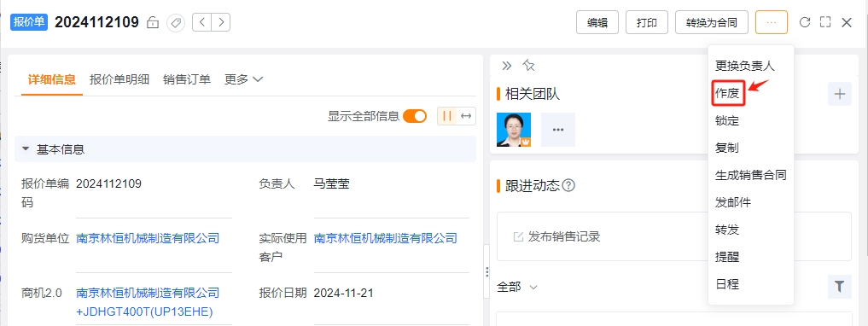Choose 作废 from the menu
Image resolution: width=868 pixels, height=326 pixels.
[728, 94]
